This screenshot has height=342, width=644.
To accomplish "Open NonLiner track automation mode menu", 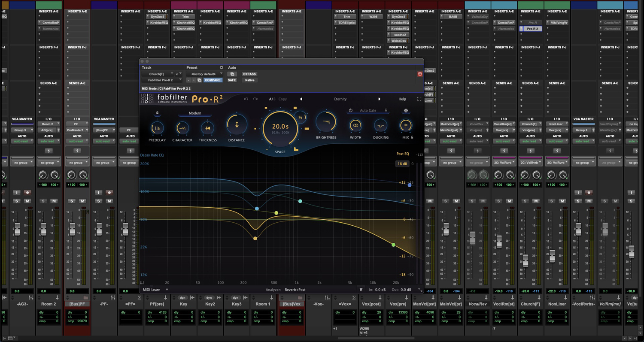I will 557,141.
